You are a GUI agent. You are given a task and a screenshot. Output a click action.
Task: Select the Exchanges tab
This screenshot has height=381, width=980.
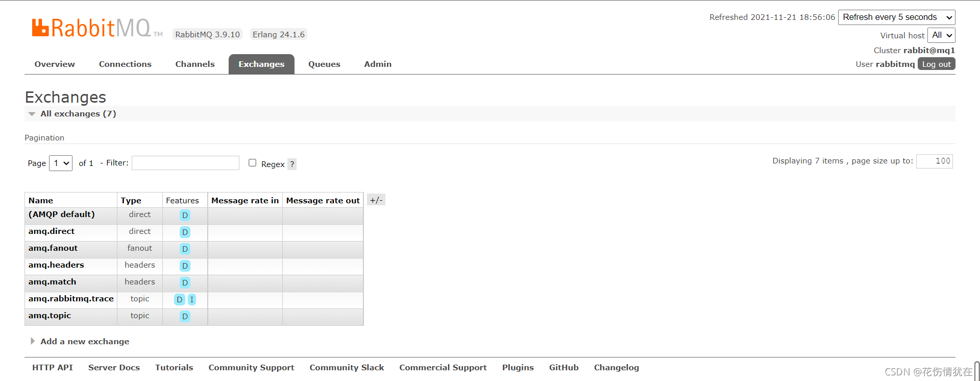click(x=261, y=64)
